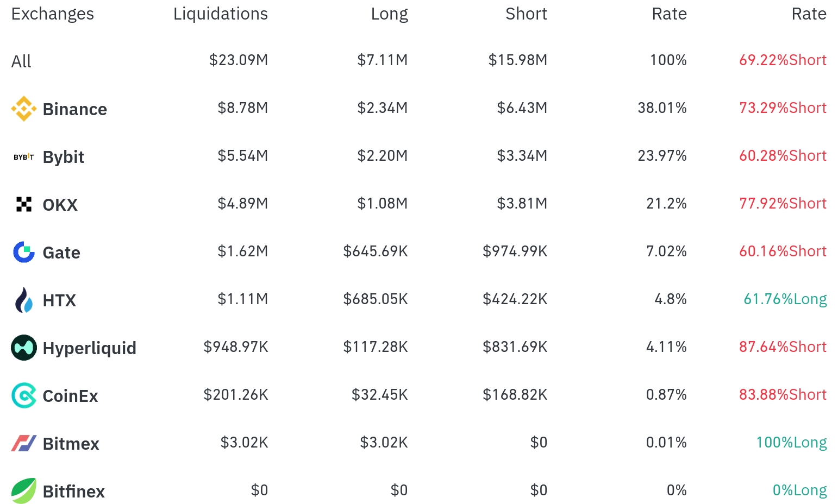Click Binance's $8.78M liquidations value

point(243,108)
